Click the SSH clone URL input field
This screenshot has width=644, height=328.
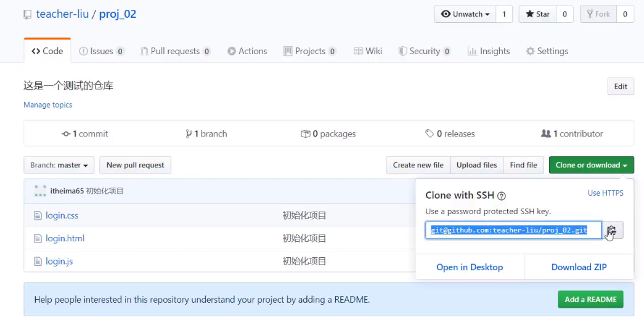pos(513,230)
